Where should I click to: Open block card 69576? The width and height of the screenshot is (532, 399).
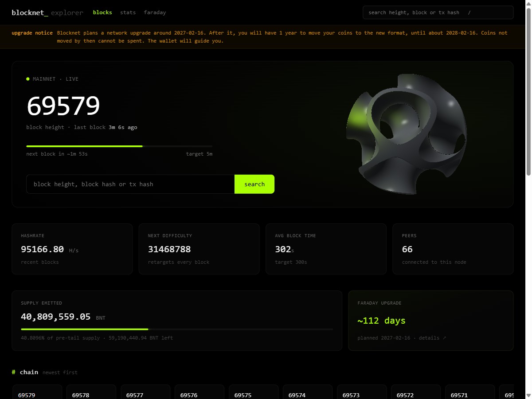pos(199,392)
